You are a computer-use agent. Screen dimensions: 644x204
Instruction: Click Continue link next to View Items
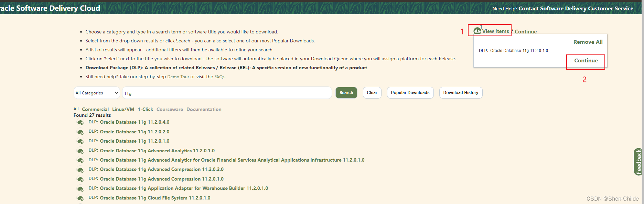[x=526, y=32]
